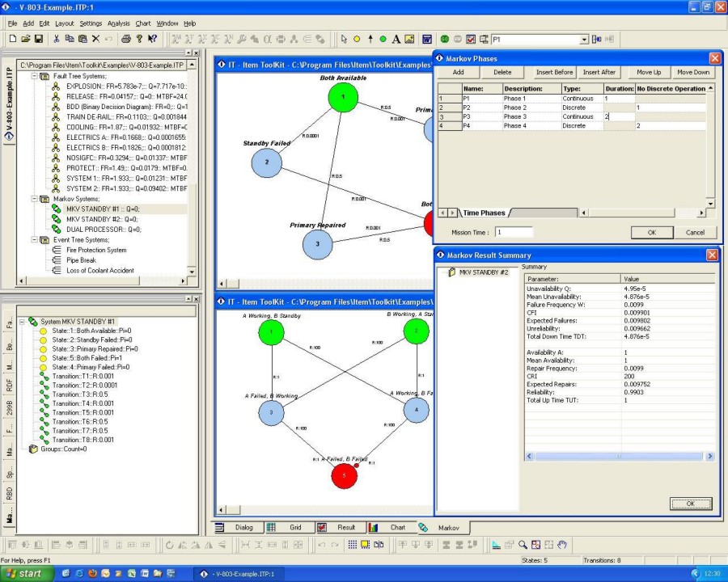The height and width of the screenshot is (582, 728).
Task: Select Fire Protection System tree item
Action: pos(96,250)
